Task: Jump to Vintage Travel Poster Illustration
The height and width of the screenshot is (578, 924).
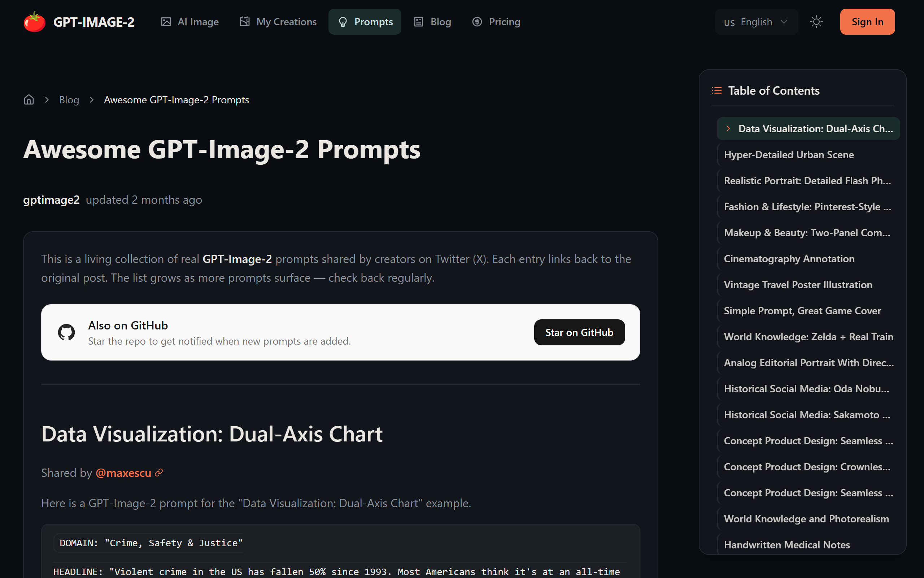Action: click(808, 285)
